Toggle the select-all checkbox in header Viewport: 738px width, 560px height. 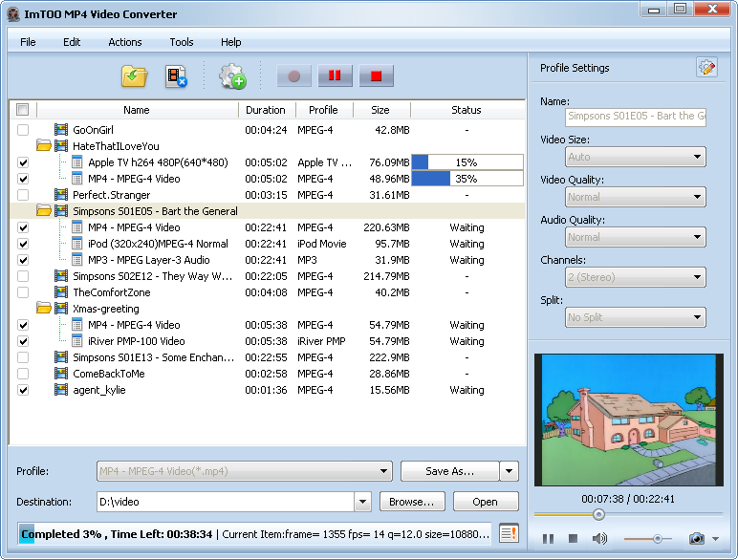point(23,110)
